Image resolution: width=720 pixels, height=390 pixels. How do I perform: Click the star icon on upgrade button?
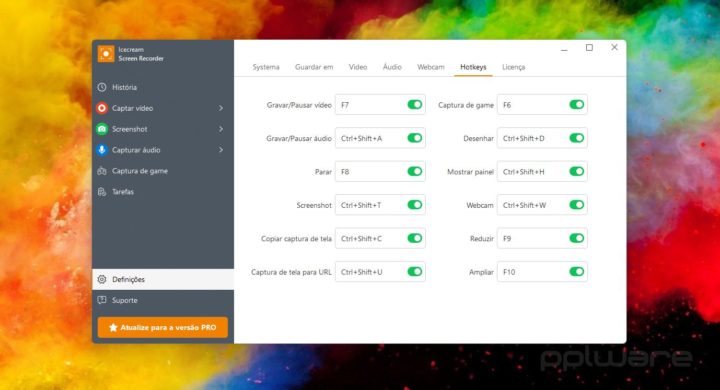[113, 328]
